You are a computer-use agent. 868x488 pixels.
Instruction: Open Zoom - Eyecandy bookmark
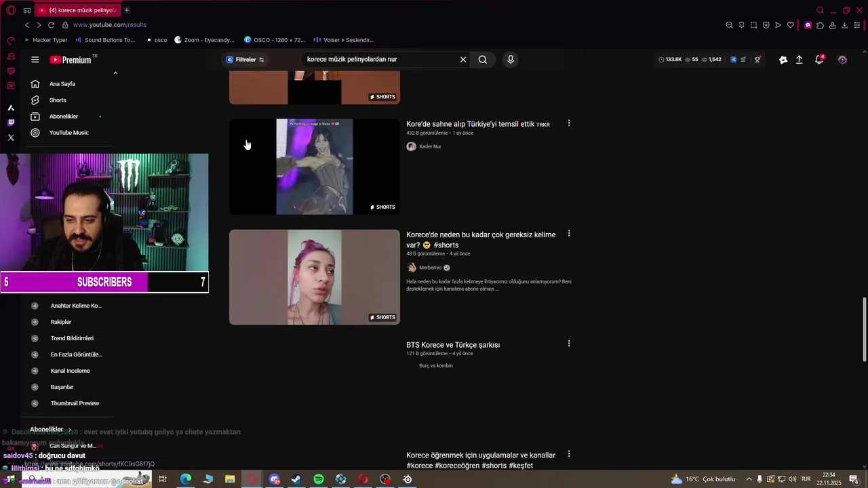[x=204, y=40]
